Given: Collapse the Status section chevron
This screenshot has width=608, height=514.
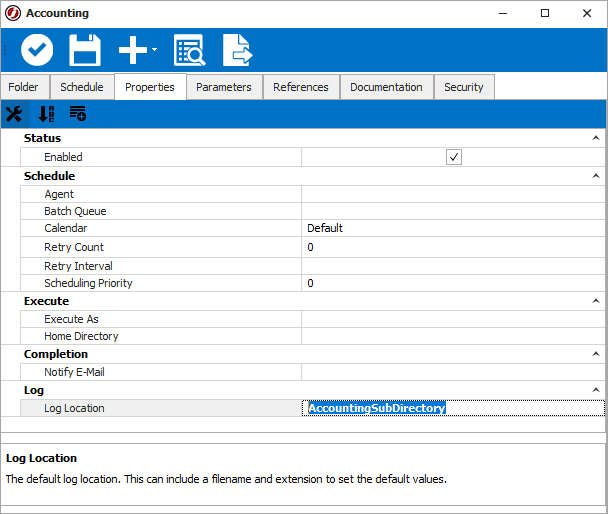Looking at the screenshot, I should (x=596, y=138).
